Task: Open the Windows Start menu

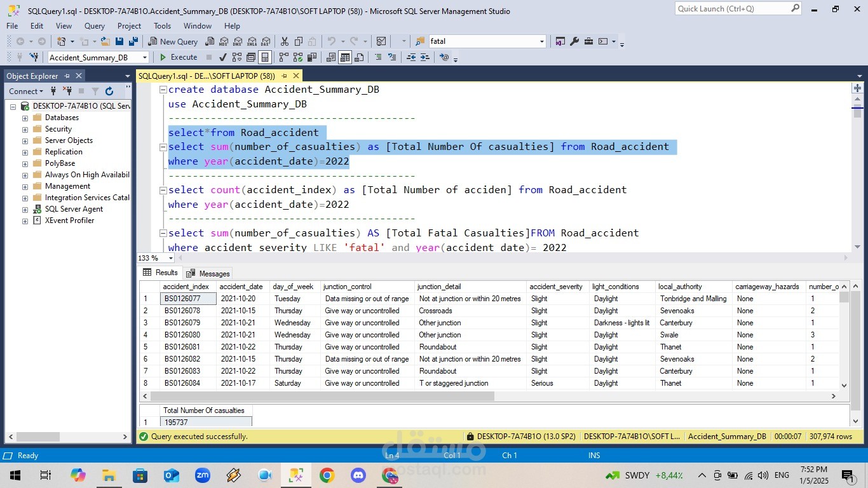Action: click(x=15, y=475)
